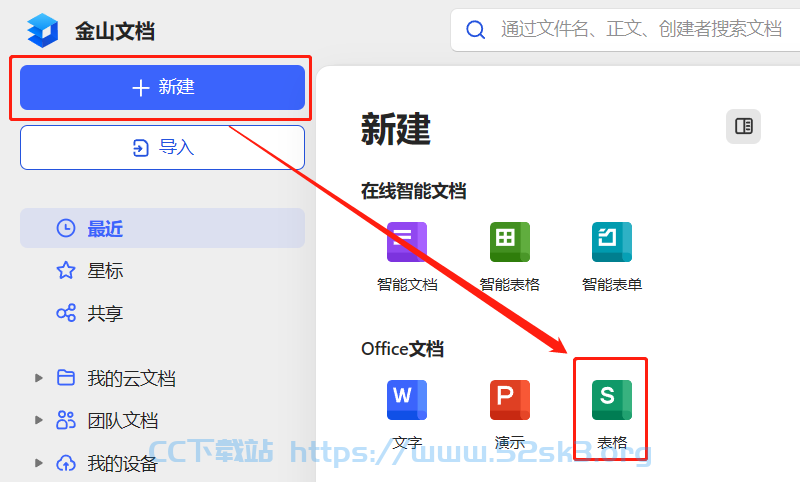
Task: Click the import icon in 导入 button
Action: pos(140,148)
